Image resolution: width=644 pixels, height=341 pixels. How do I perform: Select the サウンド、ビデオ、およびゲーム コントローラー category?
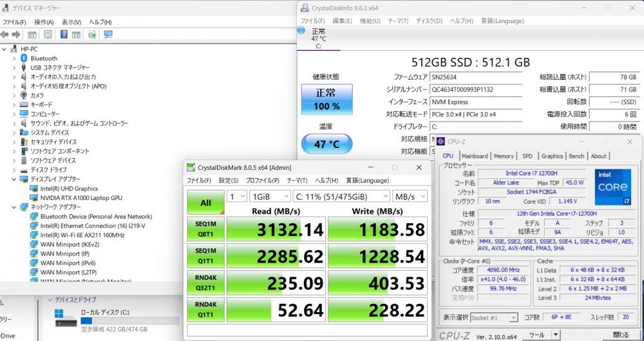79,123
